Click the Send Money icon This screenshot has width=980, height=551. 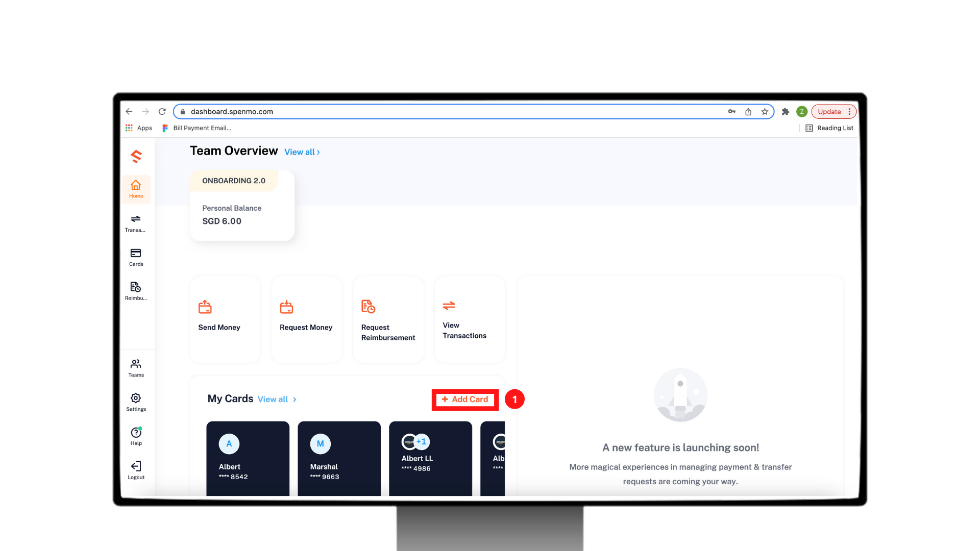click(x=205, y=307)
